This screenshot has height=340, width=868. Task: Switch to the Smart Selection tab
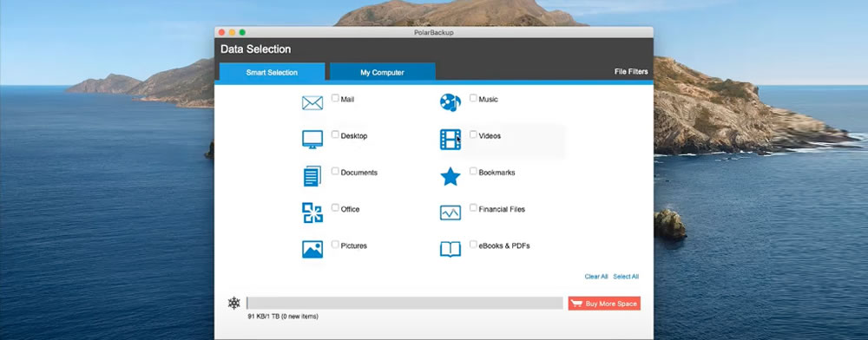[272, 72]
